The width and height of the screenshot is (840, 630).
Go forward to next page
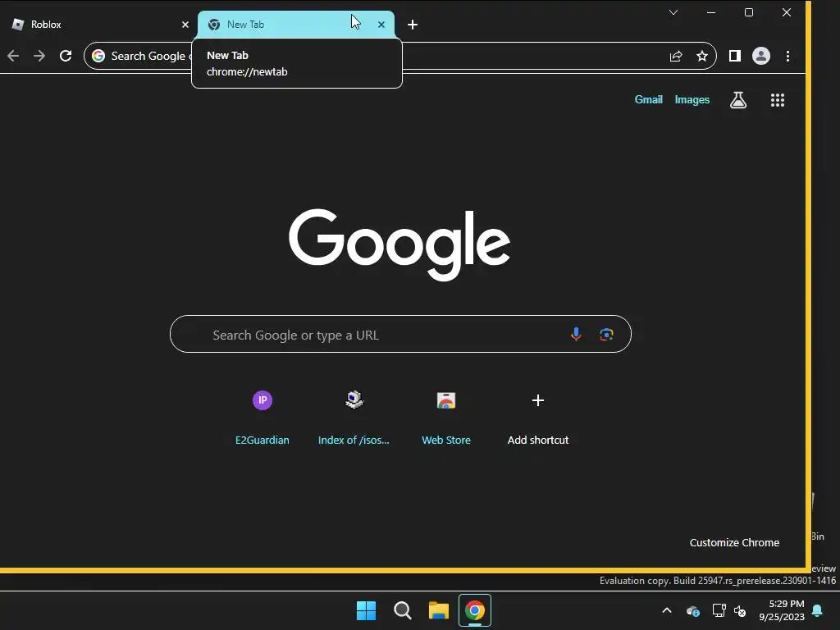pos(39,56)
